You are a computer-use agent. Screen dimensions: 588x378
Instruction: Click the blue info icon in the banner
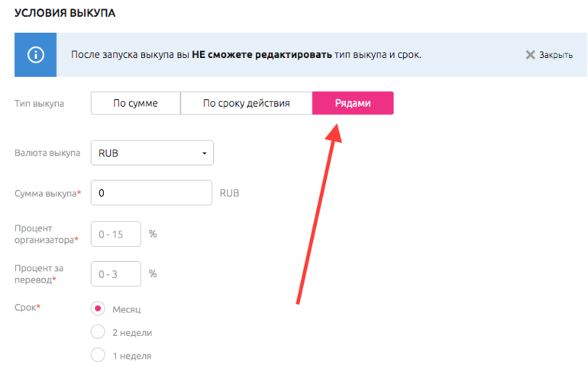pyautogui.click(x=36, y=55)
